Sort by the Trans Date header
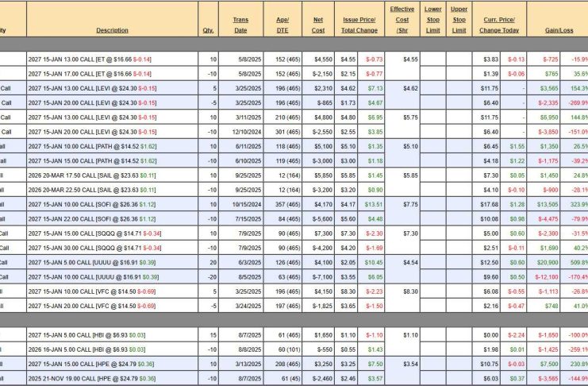This screenshot has width=588, height=386. coord(240,25)
